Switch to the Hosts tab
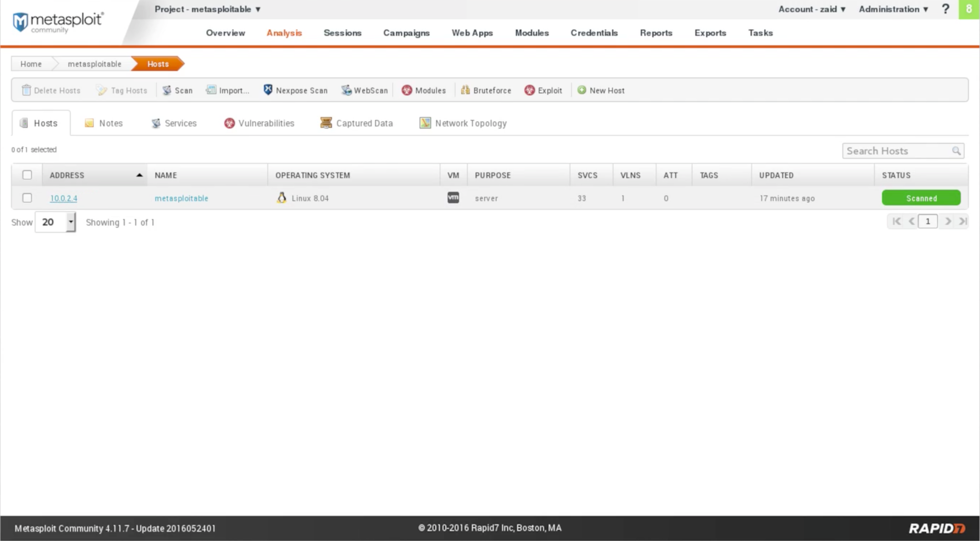The image size is (980, 541). click(x=41, y=123)
